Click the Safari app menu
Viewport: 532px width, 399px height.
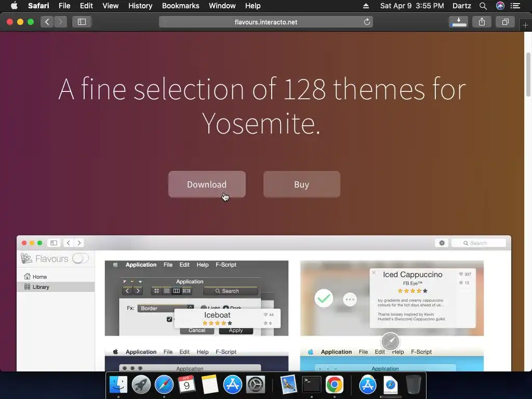tap(38, 6)
